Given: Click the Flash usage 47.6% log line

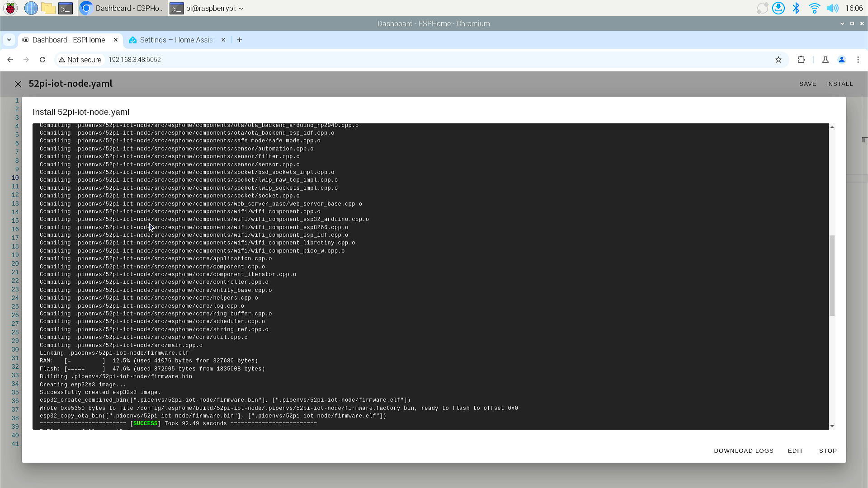Looking at the screenshot, I should 152,369.
